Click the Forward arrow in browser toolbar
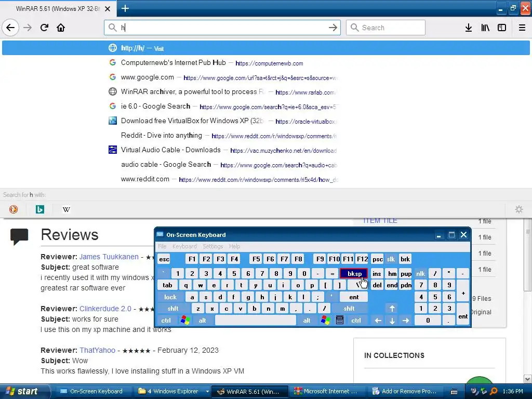532x399 pixels. (x=28, y=28)
